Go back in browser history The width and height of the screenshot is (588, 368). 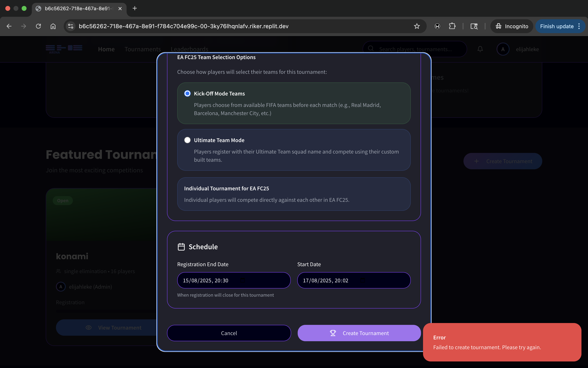(9, 26)
